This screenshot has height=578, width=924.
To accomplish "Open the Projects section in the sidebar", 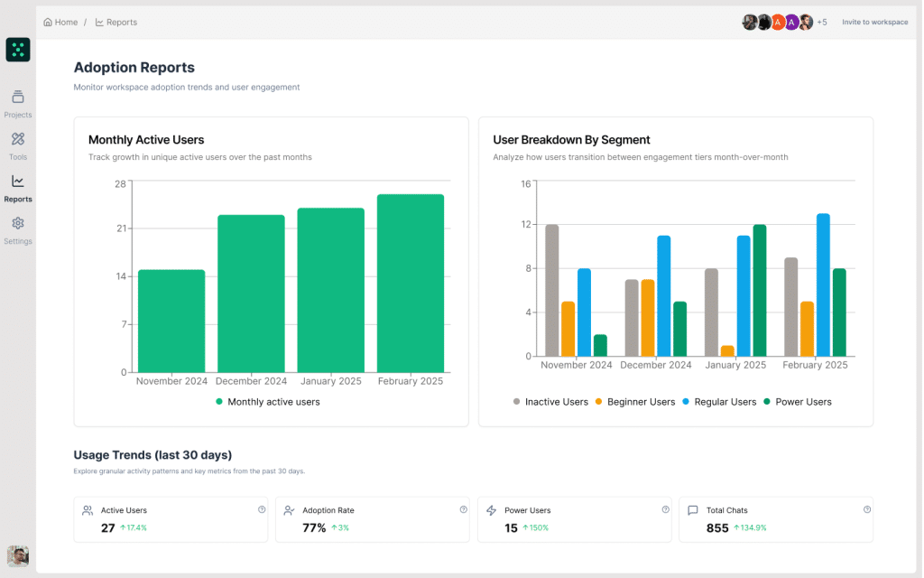I will (x=17, y=101).
